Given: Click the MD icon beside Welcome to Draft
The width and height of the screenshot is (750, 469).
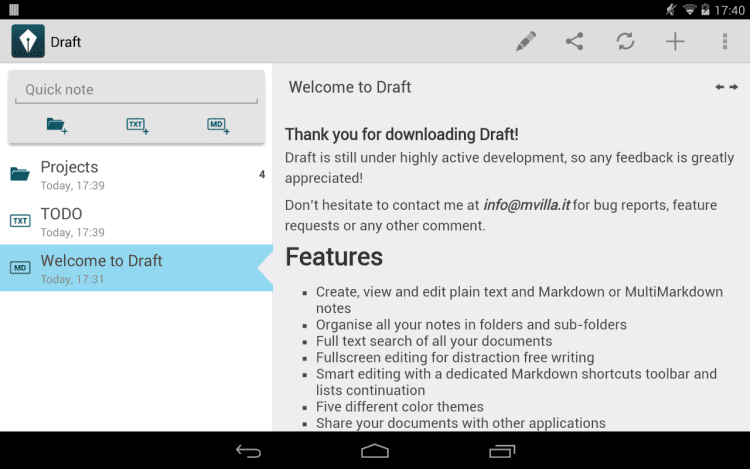Looking at the screenshot, I should tap(20, 267).
